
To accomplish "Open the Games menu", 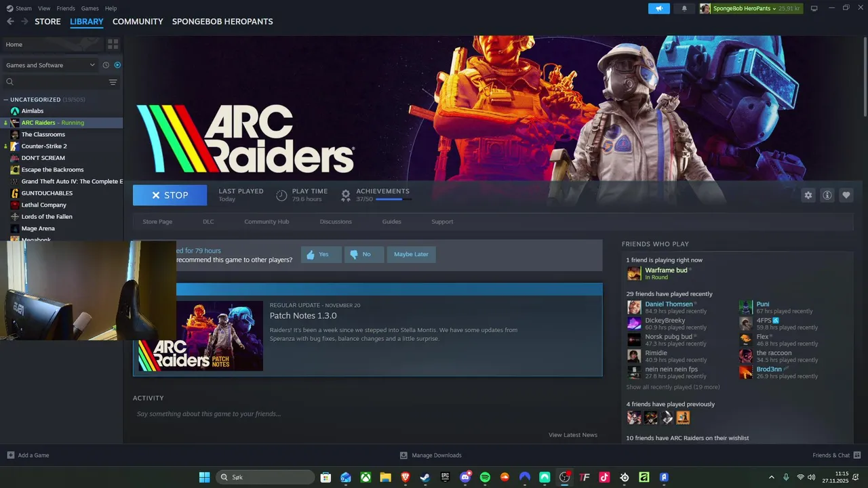I will (90, 8).
